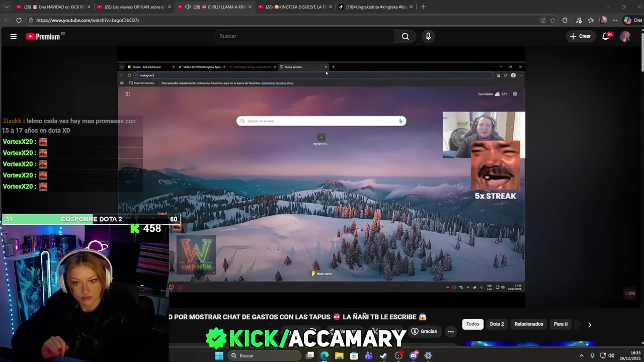Open Microsoft Store from the taskbar
644x362 pixels.
pyautogui.click(x=354, y=355)
